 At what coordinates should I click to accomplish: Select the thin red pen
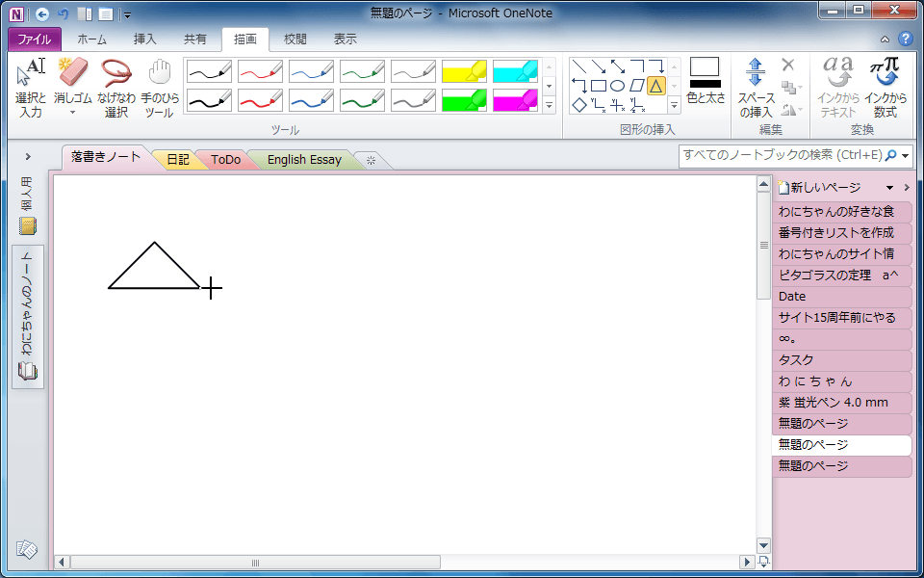click(x=260, y=71)
